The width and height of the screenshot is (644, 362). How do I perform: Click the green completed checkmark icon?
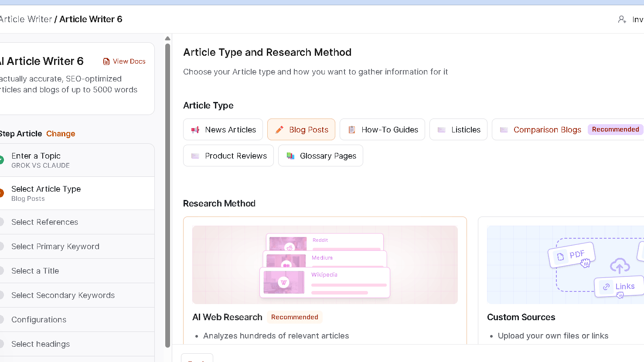click(1, 160)
